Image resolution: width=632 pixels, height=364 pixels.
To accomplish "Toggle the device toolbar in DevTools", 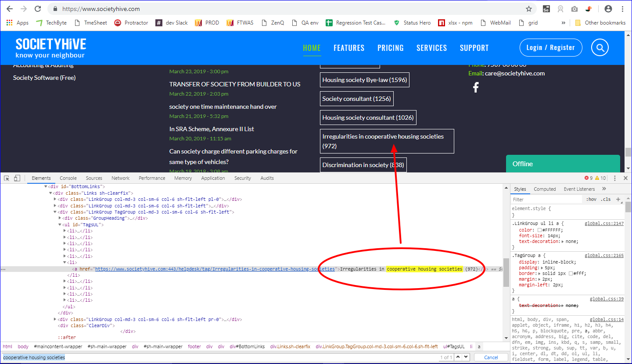I will pyautogui.click(x=17, y=178).
